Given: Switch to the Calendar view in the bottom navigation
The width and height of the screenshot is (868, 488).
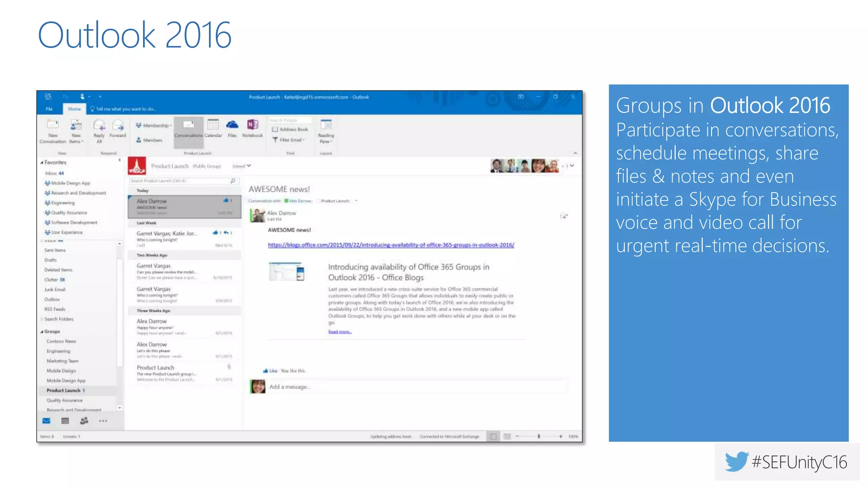Looking at the screenshot, I should pos(65,421).
